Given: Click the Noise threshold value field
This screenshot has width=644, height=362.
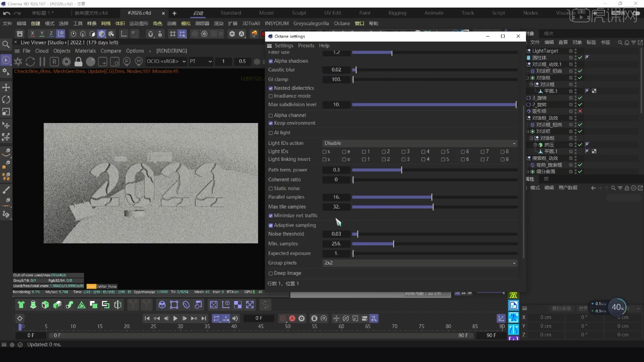Looking at the screenshot, I should coord(336,234).
